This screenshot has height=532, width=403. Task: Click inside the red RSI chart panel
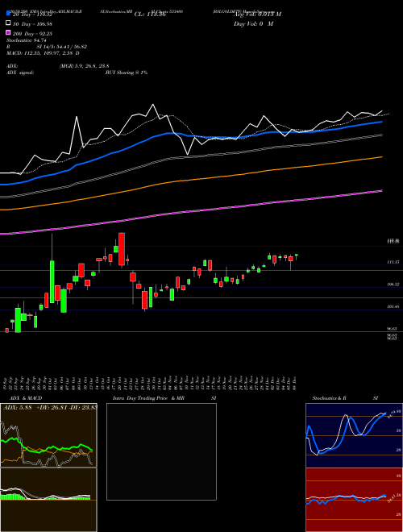click(x=354, y=500)
